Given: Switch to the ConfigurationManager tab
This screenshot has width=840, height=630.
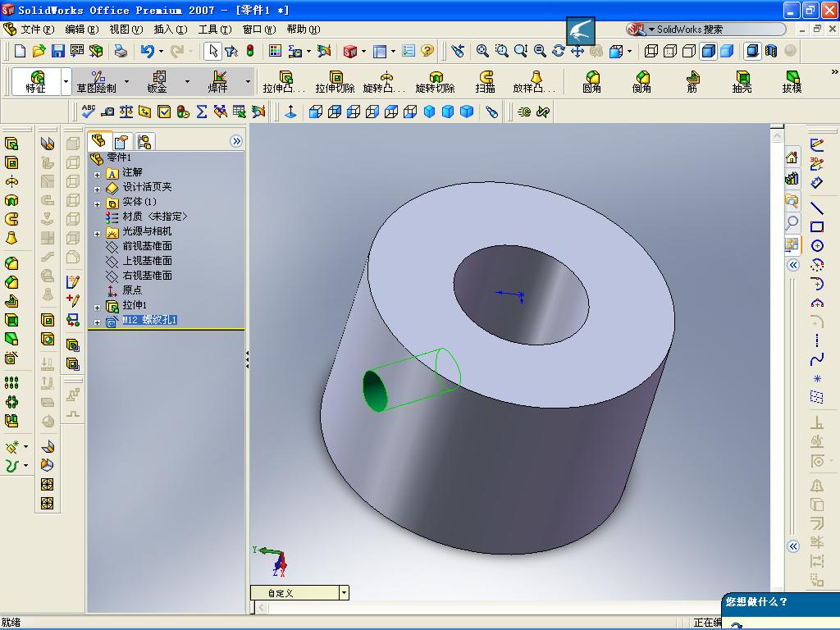Looking at the screenshot, I should coord(144,141).
